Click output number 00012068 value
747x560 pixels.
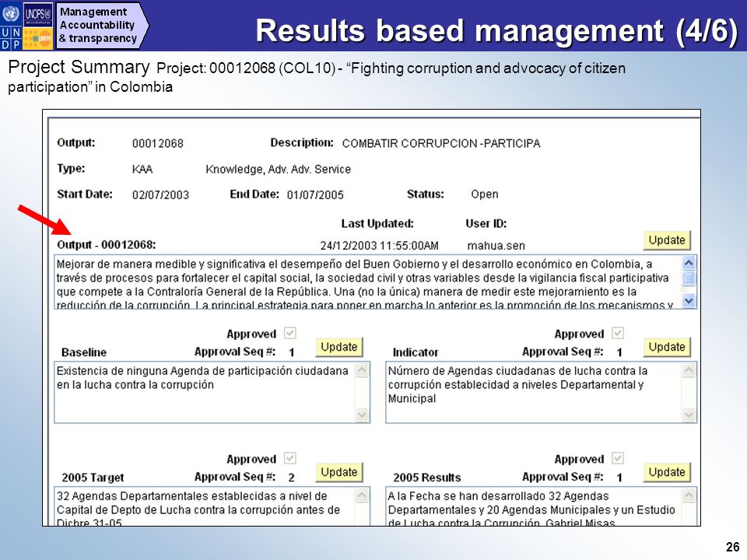tap(158, 143)
